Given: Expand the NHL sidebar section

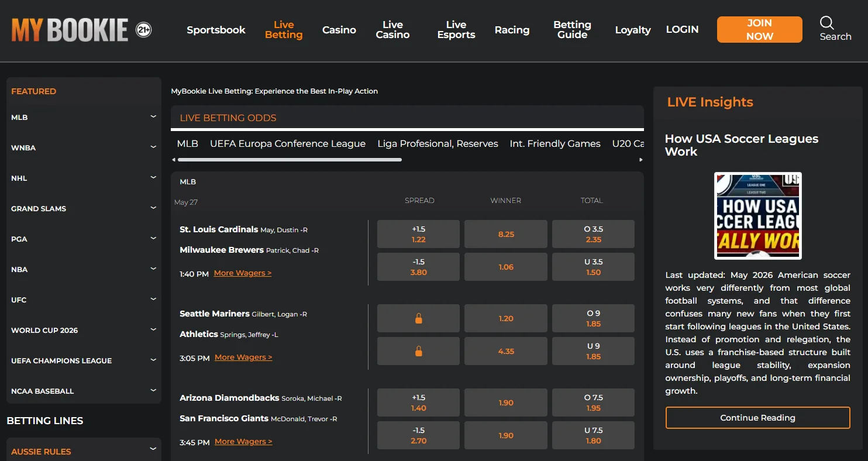Looking at the screenshot, I should tap(84, 178).
